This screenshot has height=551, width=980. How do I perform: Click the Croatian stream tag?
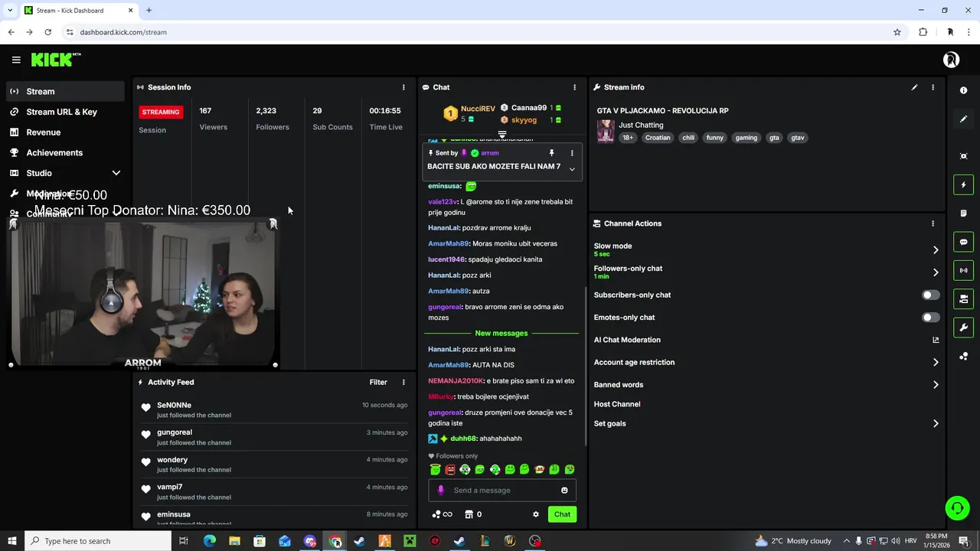657,138
